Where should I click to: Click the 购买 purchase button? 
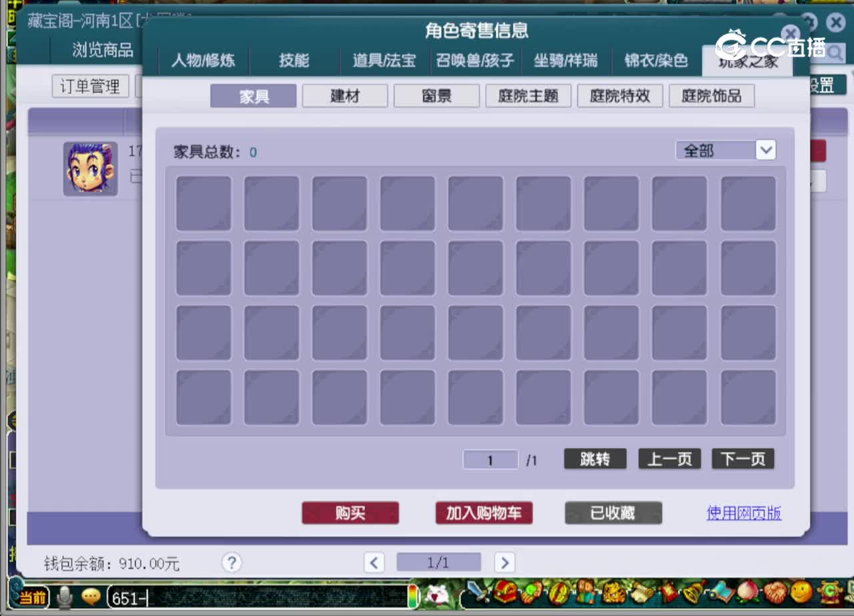[350, 513]
